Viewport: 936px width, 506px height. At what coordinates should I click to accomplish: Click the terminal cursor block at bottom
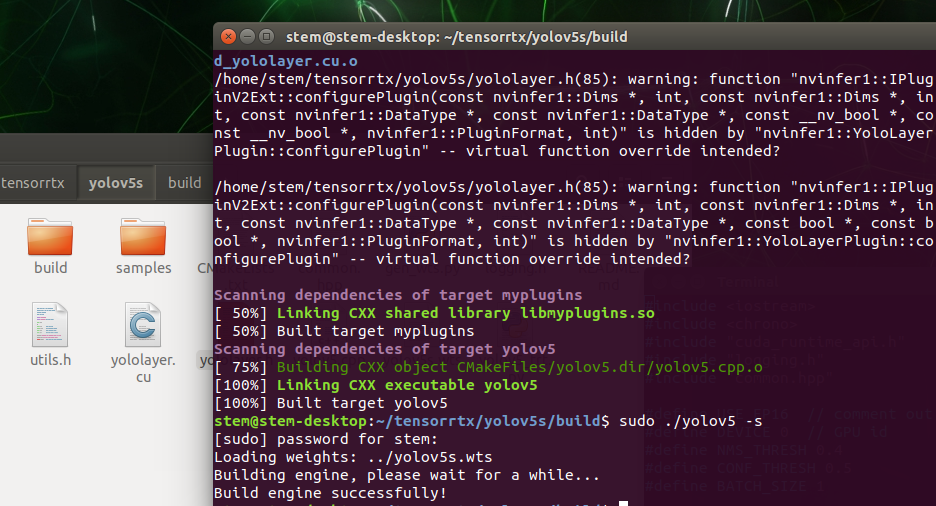coord(623,504)
